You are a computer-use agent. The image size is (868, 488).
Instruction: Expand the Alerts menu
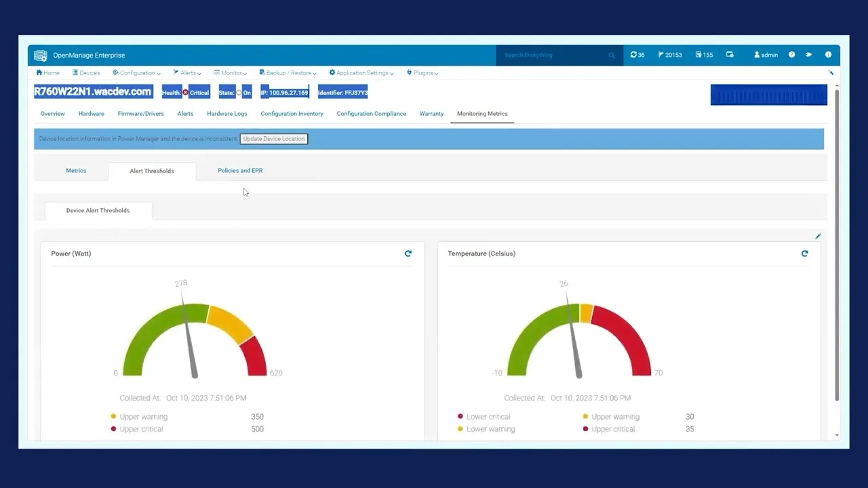click(187, 73)
